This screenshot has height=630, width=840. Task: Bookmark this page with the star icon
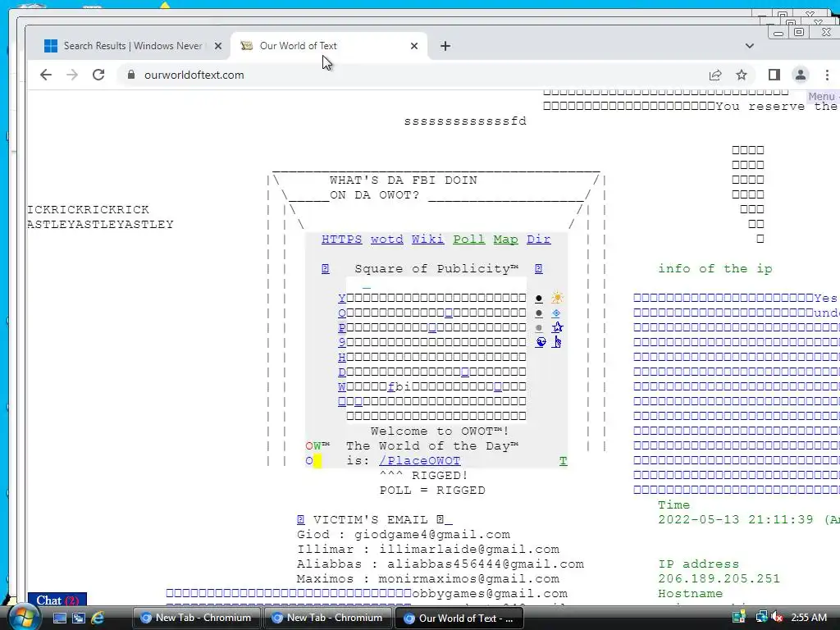tap(742, 75)
